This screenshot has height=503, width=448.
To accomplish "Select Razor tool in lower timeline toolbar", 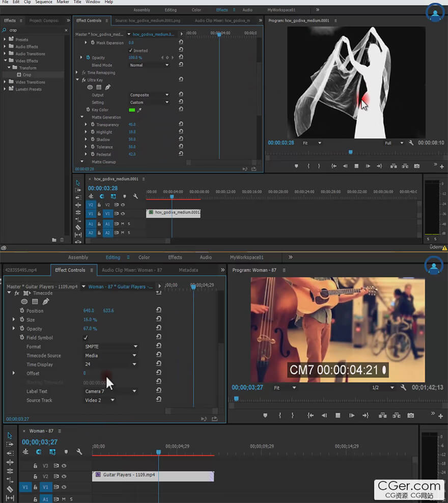I will 10,489.
